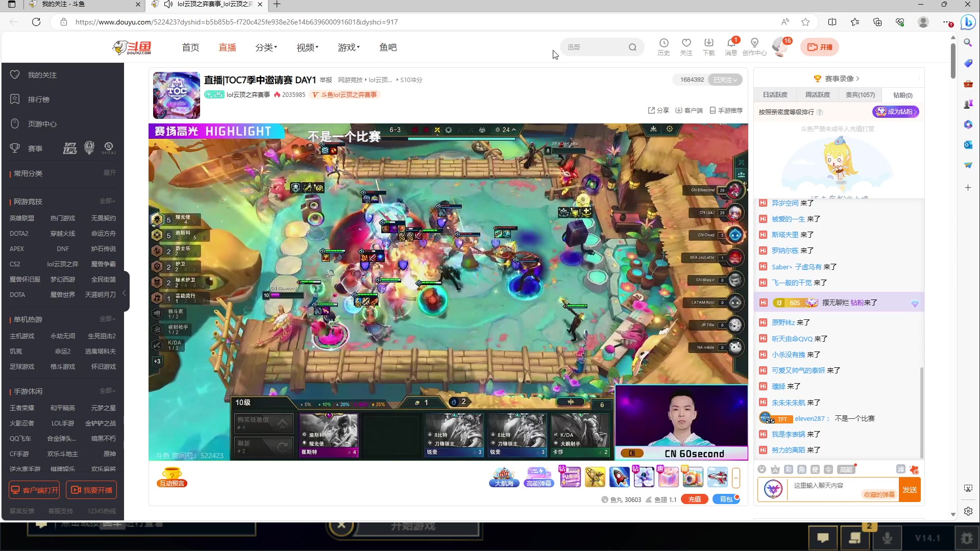Image resolution: width=980 pixels, height=551 pixels.
Task: Select the golden rocket gift
Action: pyautogui.click(x=595, y=478)
